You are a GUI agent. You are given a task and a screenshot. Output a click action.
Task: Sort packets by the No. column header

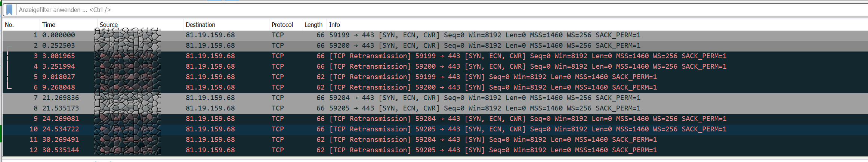10,25
